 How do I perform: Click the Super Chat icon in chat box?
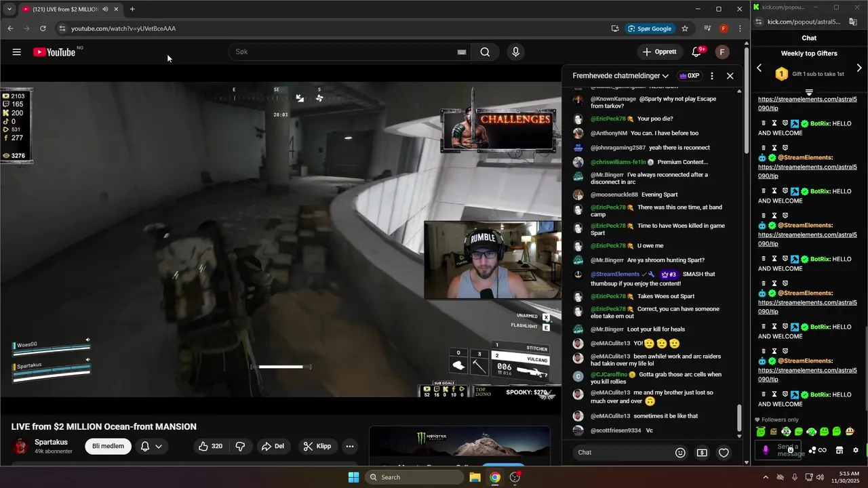702,453
